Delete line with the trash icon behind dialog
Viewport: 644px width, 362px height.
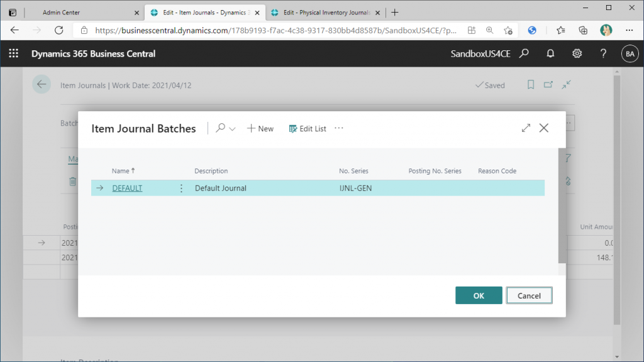click(73, 181)
